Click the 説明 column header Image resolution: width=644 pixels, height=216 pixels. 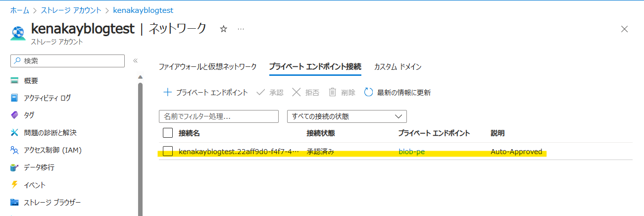[x=497, y=133]
